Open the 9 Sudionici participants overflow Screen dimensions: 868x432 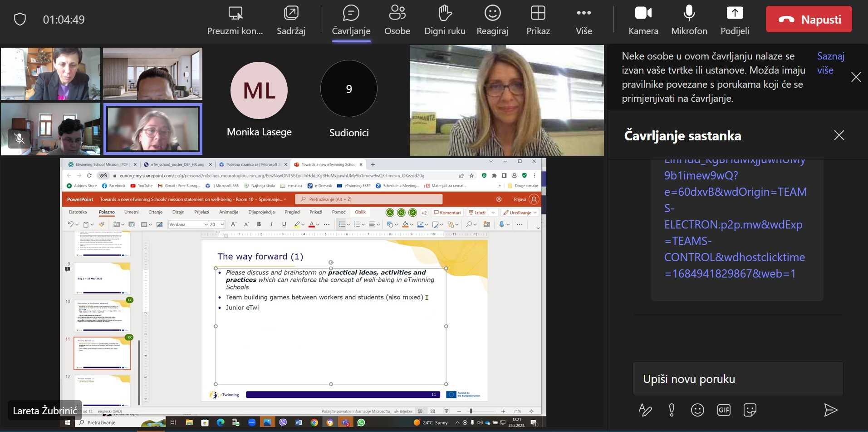[348, 89]
